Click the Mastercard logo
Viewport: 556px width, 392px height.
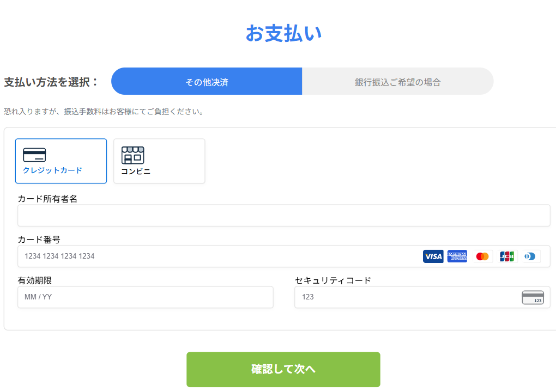(482, 256)
